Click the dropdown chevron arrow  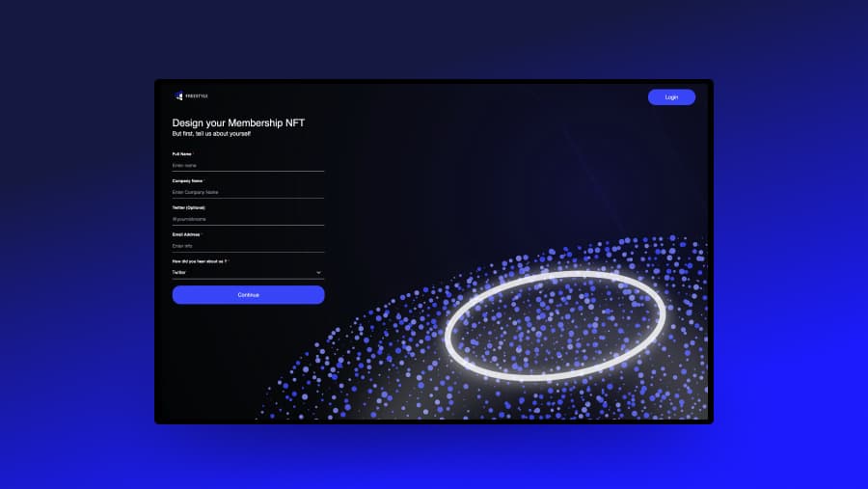click(318, 273)
